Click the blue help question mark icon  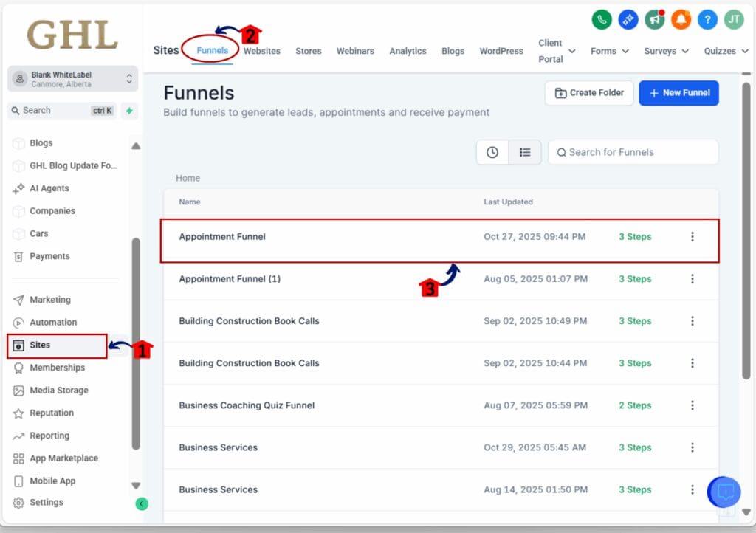click(707, 20)
